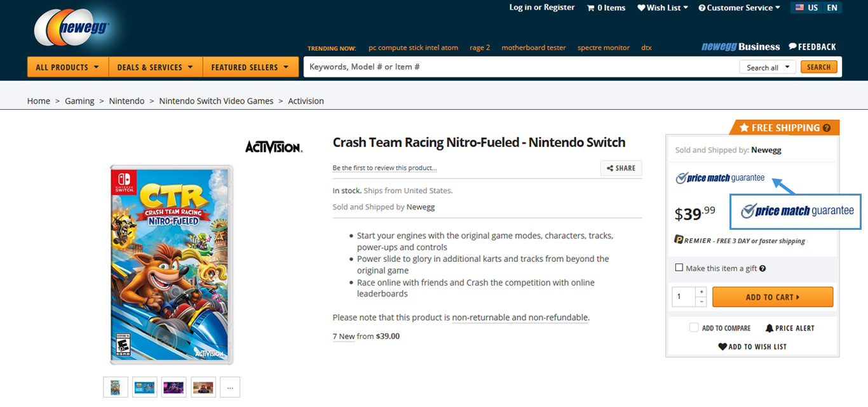Click the Add to Wish List heart
Viewport: 868px width, 407px height.
click(722, 347)
